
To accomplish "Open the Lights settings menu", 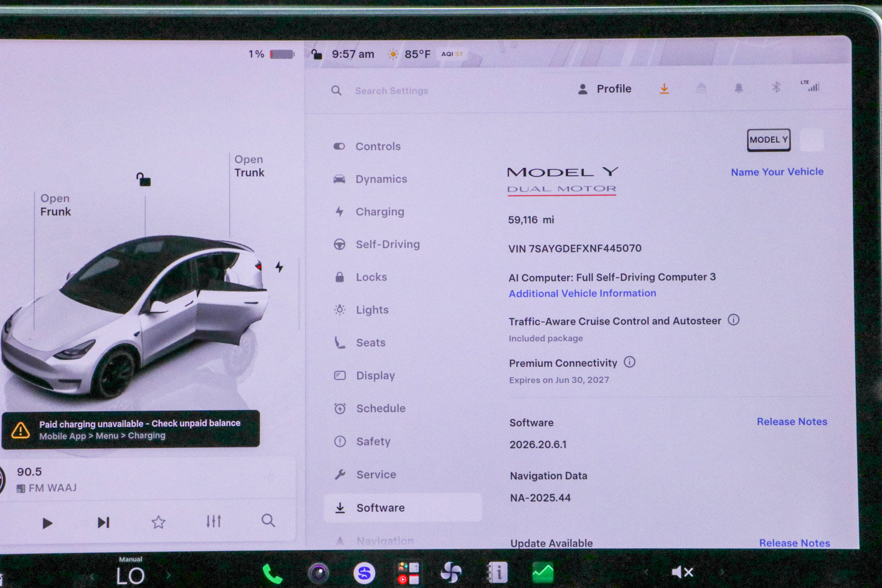I will (x=362, y=310).
